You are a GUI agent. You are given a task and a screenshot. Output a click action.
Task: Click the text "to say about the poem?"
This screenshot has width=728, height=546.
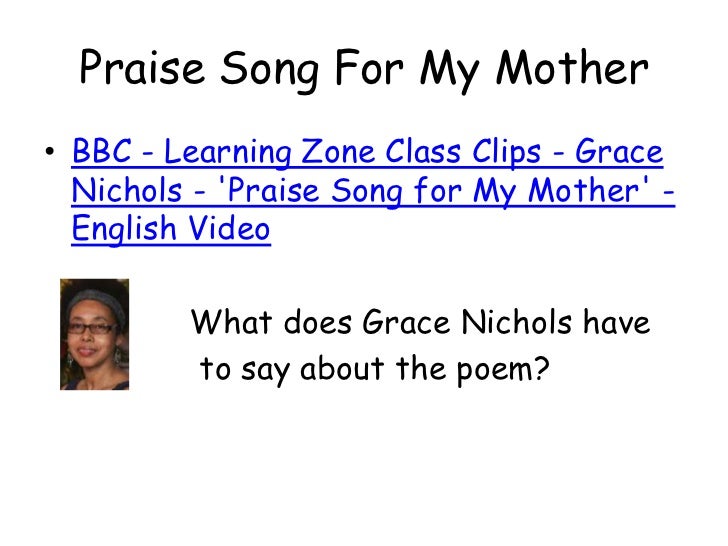[375, 370]
